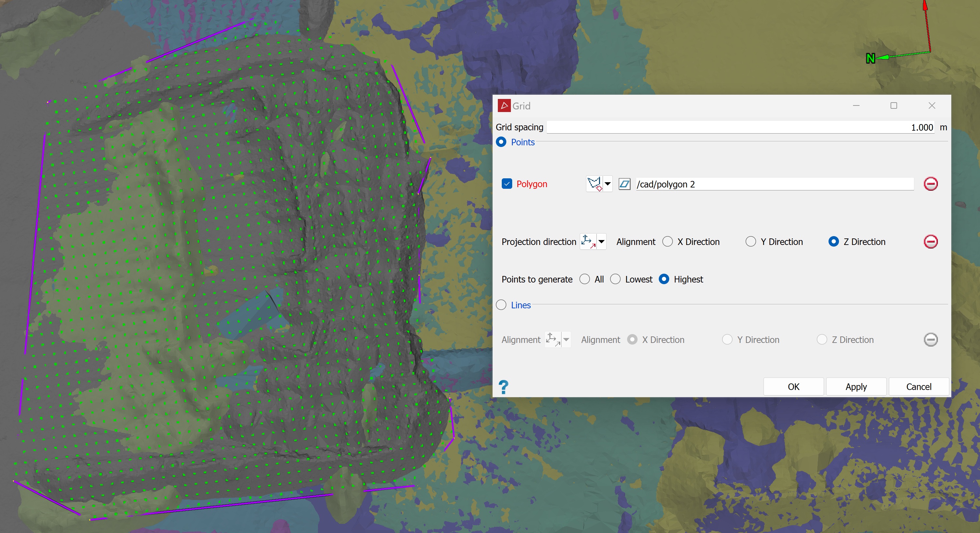Image resolution: width=980 pixels, height=533 pixels.
Task: Click the /cad/polygon 2 text field
Action: (774, 184)
